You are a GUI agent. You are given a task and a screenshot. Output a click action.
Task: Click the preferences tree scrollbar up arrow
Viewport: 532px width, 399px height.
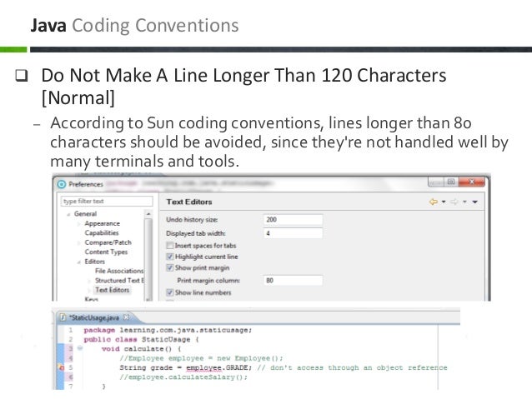pyautogui.click(x=148, y=214)
